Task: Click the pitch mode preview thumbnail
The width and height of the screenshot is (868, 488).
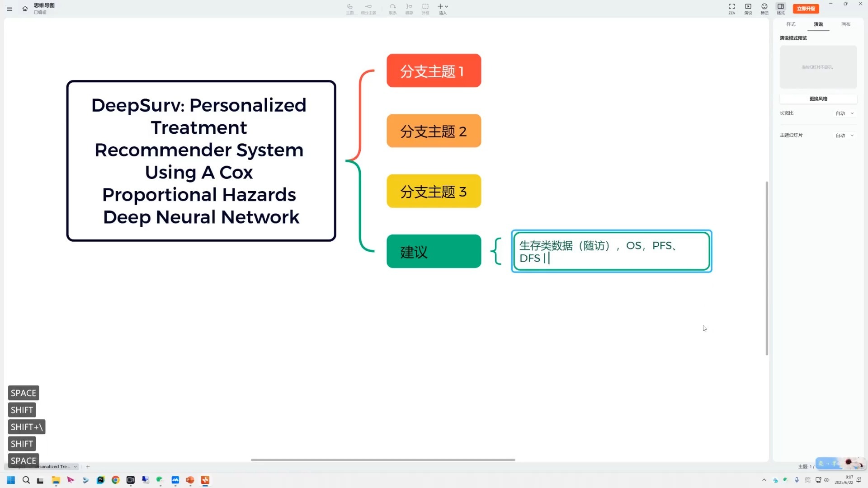Action: click(x=818, y=67)
